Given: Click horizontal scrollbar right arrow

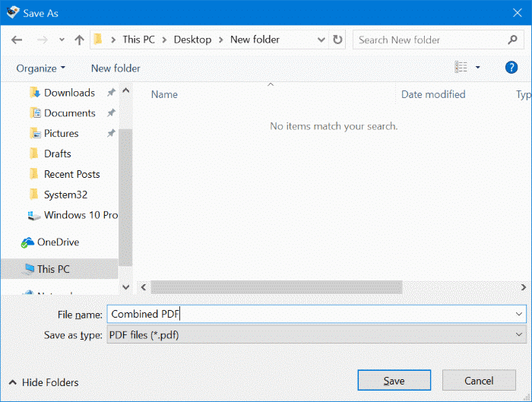Looking at the screenshot, I should coord(523,287).
